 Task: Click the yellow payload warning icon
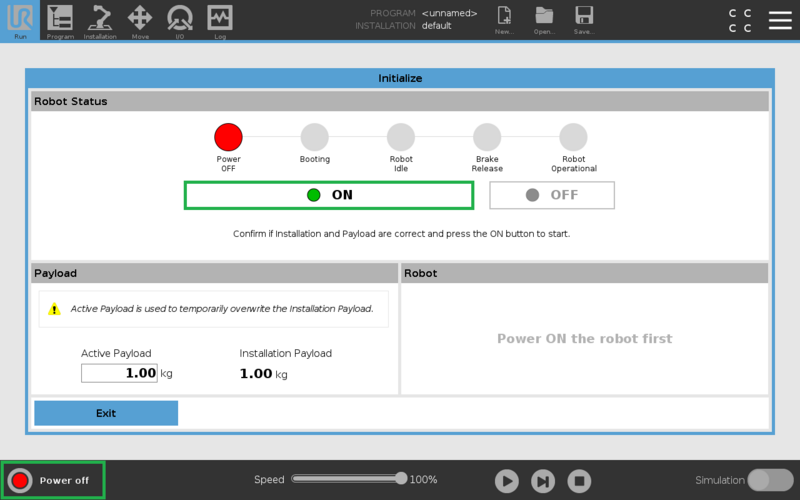(x=54, y=309)
